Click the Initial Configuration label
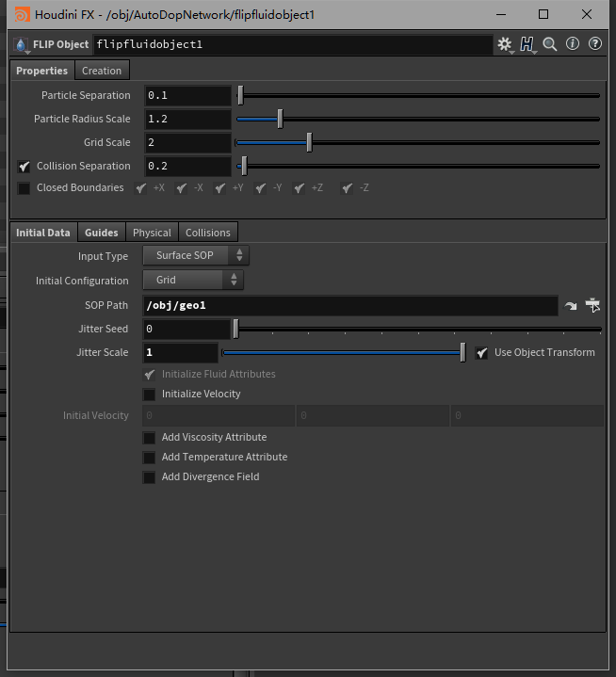Viewport: 616px width, 677px height. click(82, 281)
